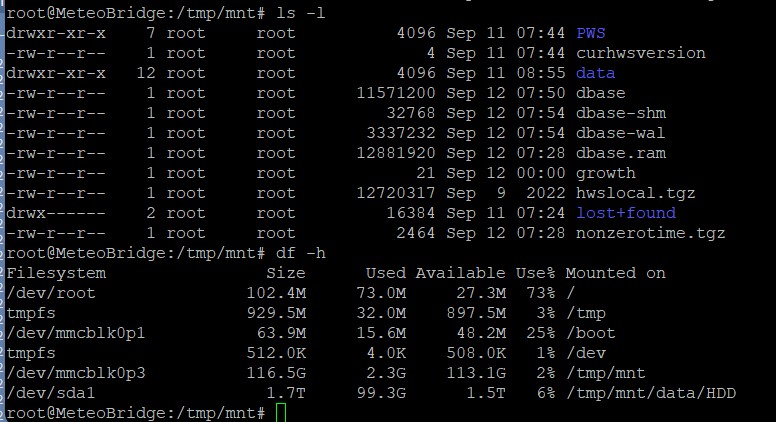Select the 11571200 size of dbase
The width and height of the screenshot is (776, 422).
click(396, 93)
